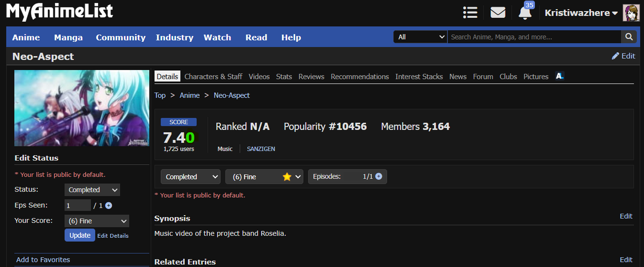Open the Read navigation menu
The image size is (644, 267).
tap(256, 37)
